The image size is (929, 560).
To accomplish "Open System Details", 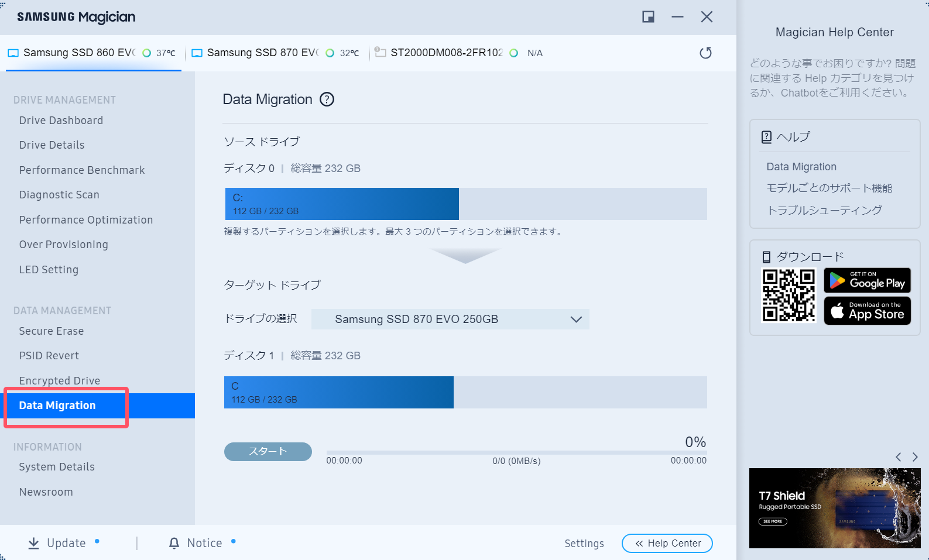I will point(57,467).
